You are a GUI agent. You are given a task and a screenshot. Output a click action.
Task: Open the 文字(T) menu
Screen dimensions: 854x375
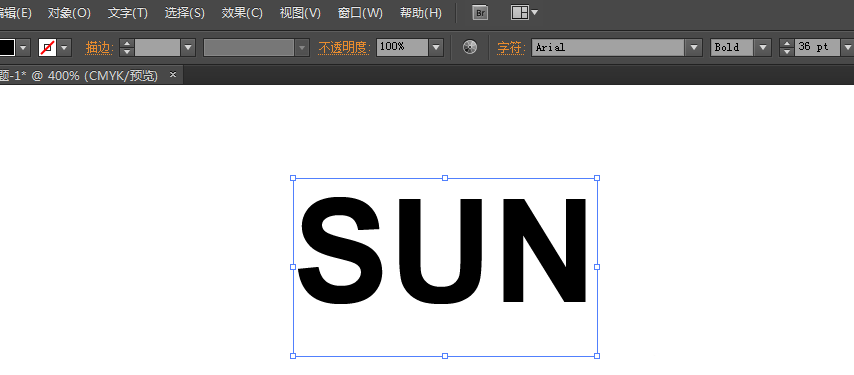click(x=127, y=13)
